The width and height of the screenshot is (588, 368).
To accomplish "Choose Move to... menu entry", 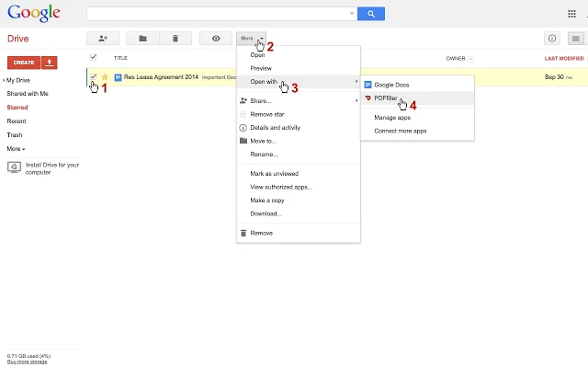I will click(299, 141).
